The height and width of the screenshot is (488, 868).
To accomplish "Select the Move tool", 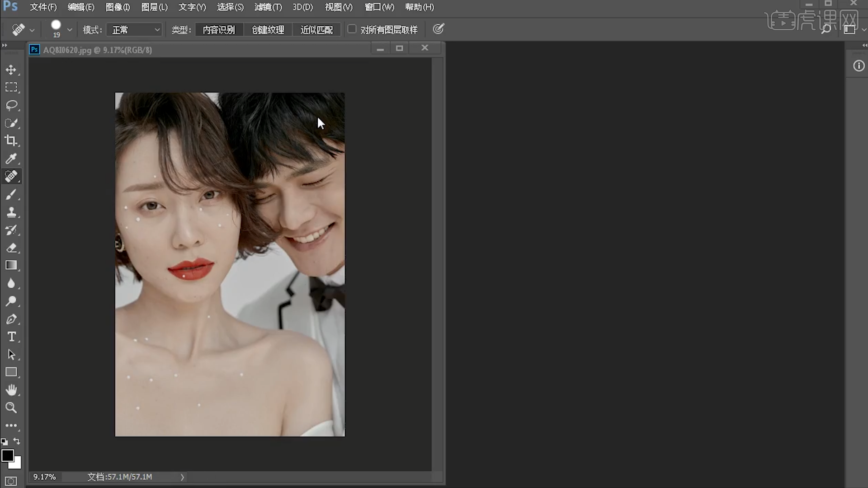I will coord(11,70).
